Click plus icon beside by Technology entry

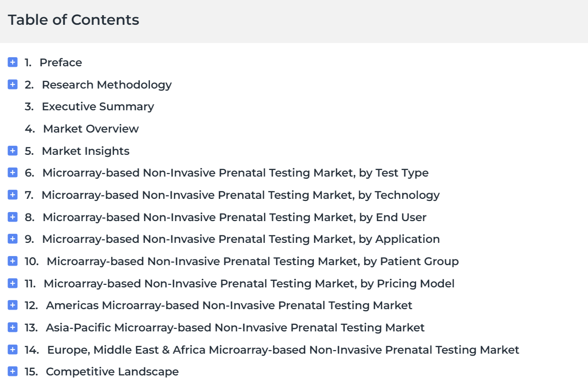click(12, 195)
